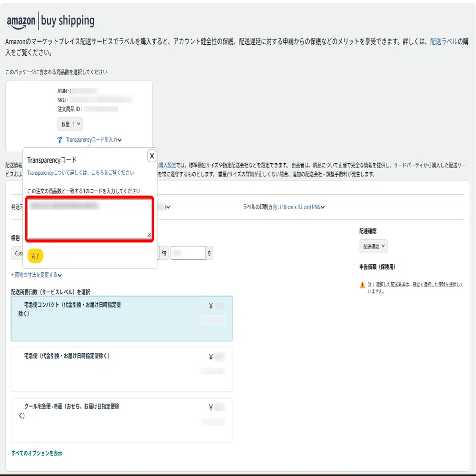Expand 荷物の寸法を変更する
The height and width of the screenshot is (476, 476).
[36, 275]
